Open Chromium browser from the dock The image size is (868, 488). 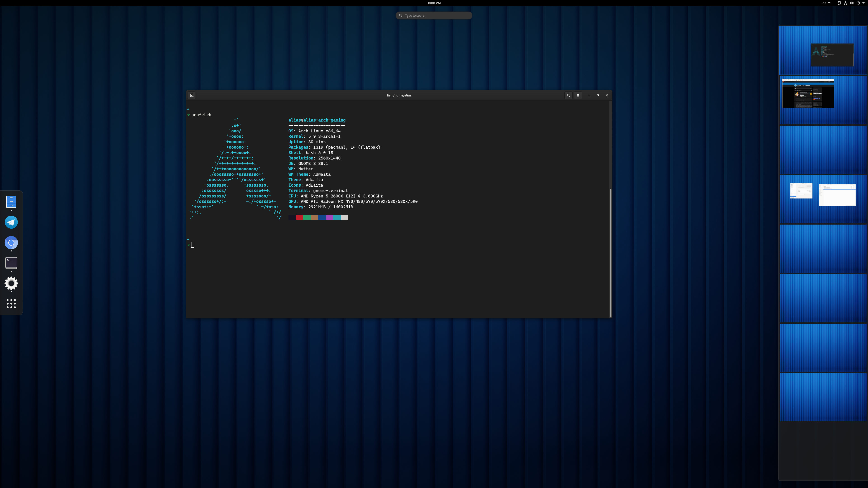(11, 243)
